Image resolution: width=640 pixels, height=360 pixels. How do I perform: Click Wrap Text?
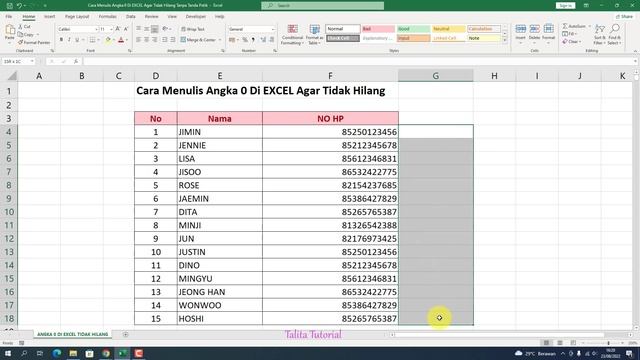(x=193, y=29)
